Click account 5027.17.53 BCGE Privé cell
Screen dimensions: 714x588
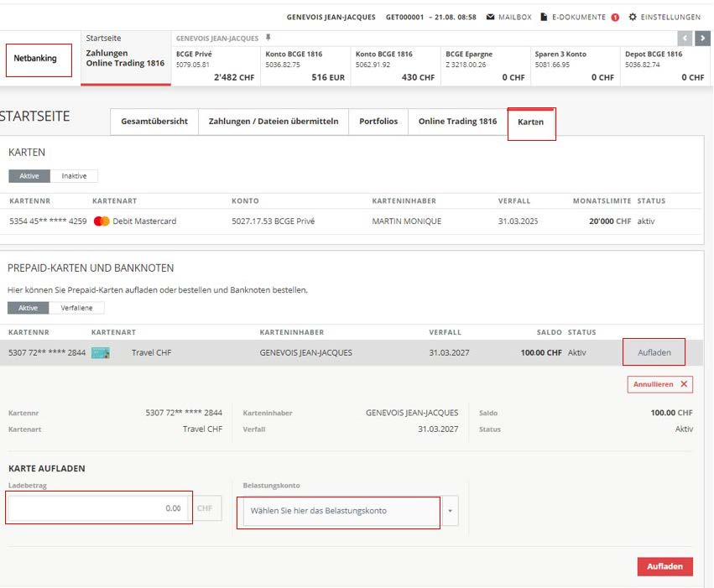(274, 221)
